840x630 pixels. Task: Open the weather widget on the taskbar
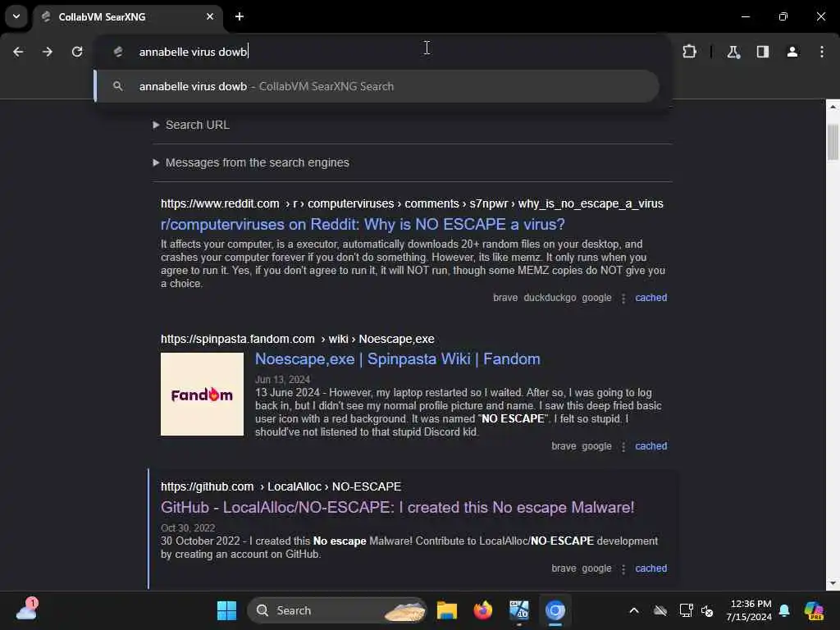(27, 609)
